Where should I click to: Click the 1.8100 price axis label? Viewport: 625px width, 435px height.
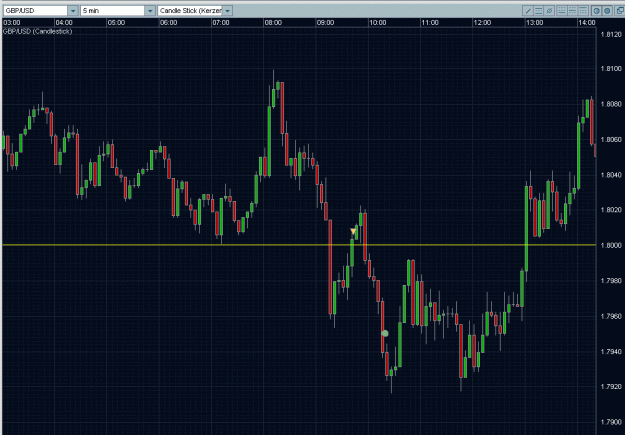coord(611,69)
